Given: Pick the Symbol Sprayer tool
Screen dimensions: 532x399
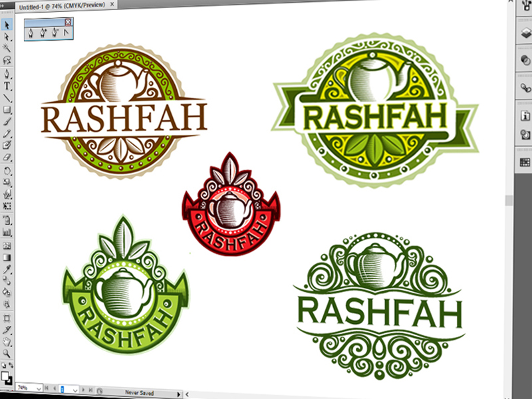Looking at the screenshot, I should click(x=7, y=221).
